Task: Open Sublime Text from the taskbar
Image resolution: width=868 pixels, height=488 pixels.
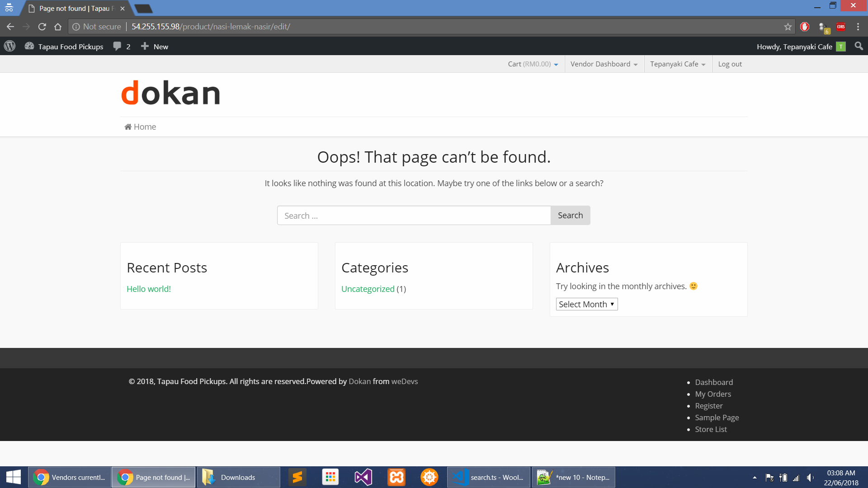Action: pyautogui.click(x=297, y=477)
